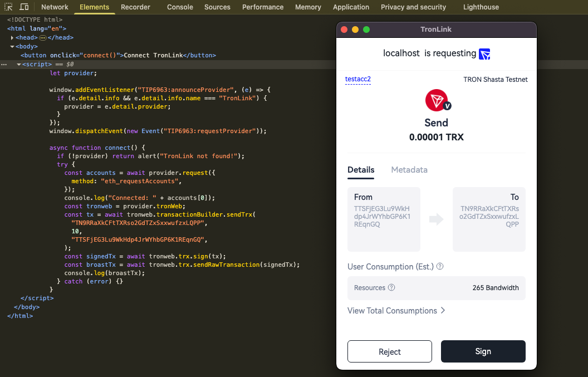Click the arrow between the From and To addresses
This screenshot has width=588, height=377.
tap(436, 219)
